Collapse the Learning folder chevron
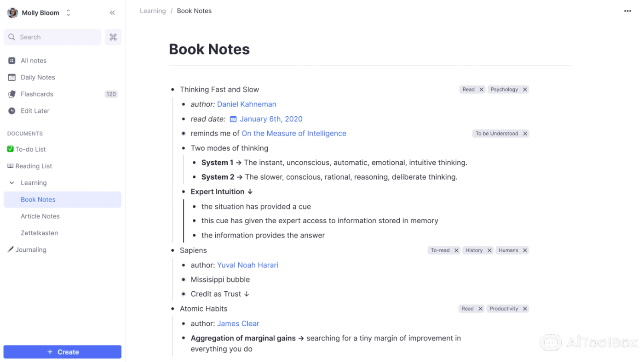 [12, 183]
